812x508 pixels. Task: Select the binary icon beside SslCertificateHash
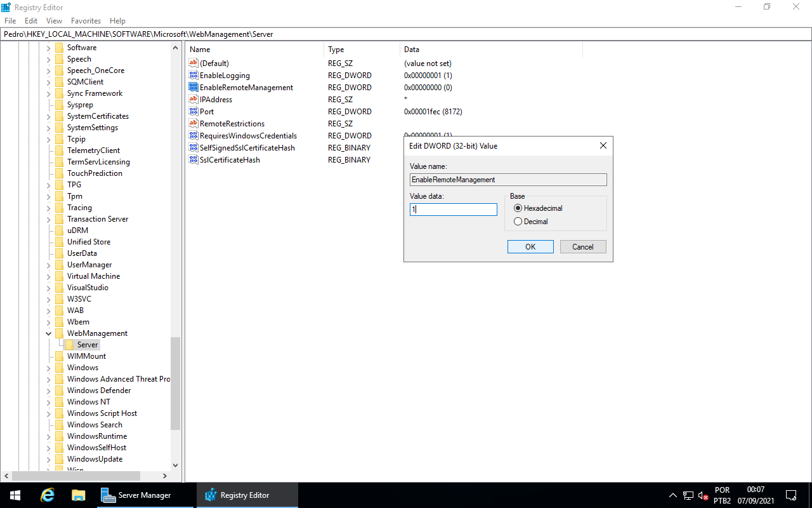(193, 159)
